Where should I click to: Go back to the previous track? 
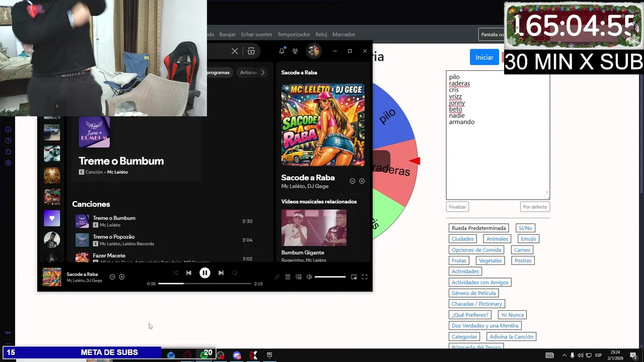tap(189, 273)
